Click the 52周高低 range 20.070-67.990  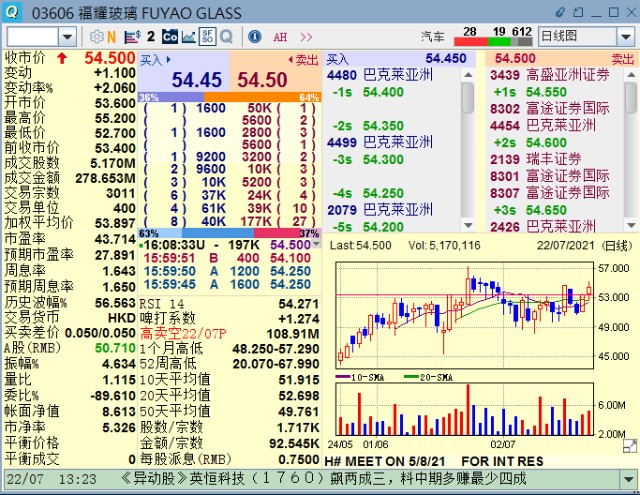tap(276, 364)
